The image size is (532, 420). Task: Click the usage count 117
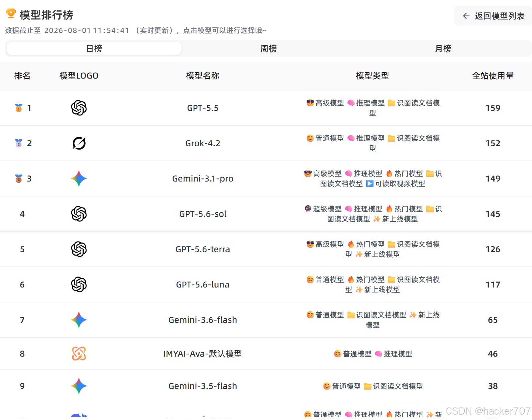[x=493, y=285]
